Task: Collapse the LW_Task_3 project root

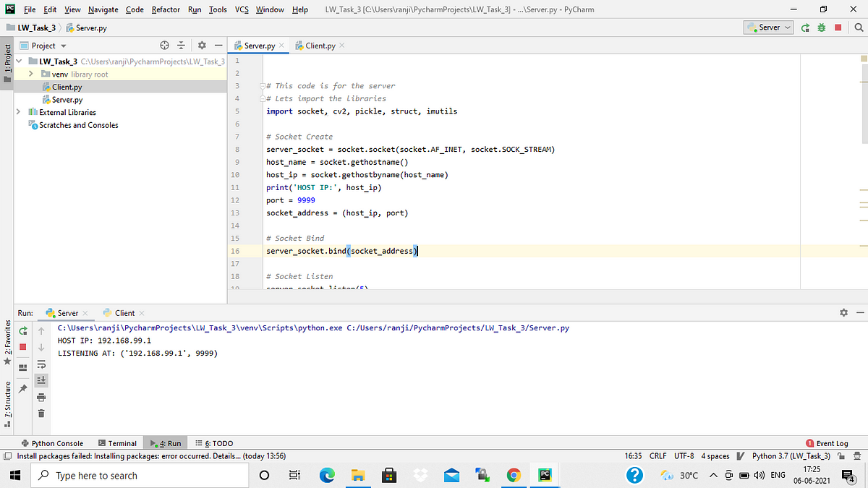Action: [20, 61]
